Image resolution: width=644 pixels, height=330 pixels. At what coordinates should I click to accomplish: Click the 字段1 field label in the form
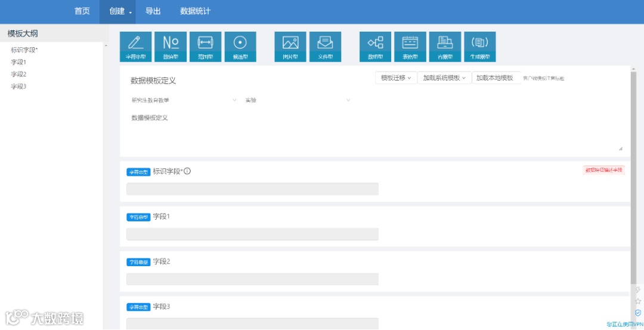coord(162,217)
